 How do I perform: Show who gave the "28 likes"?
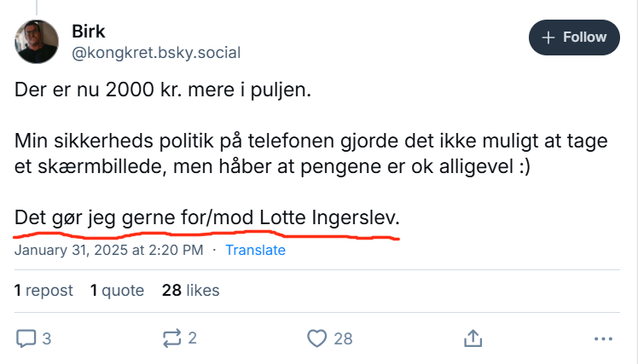point(190,291)
